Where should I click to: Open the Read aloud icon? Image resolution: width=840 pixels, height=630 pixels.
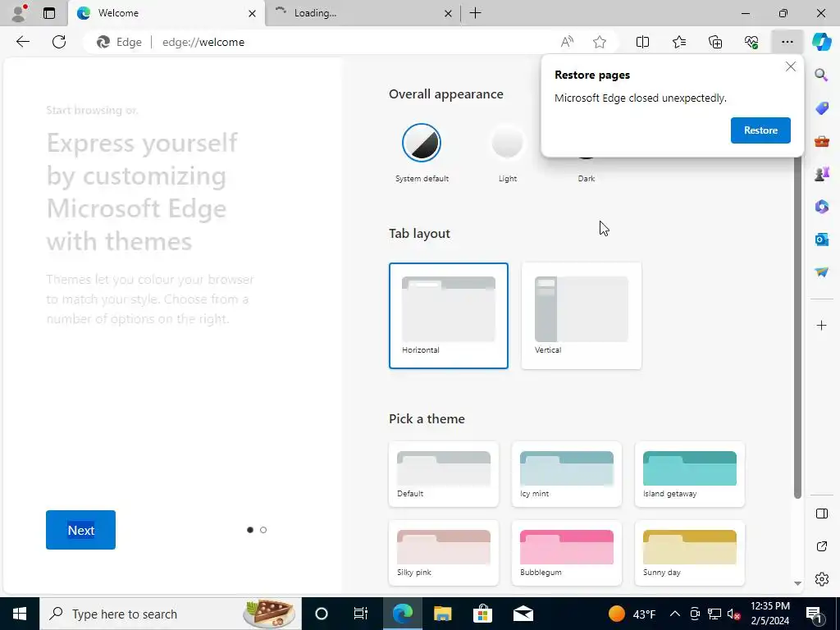click(567, 42)
